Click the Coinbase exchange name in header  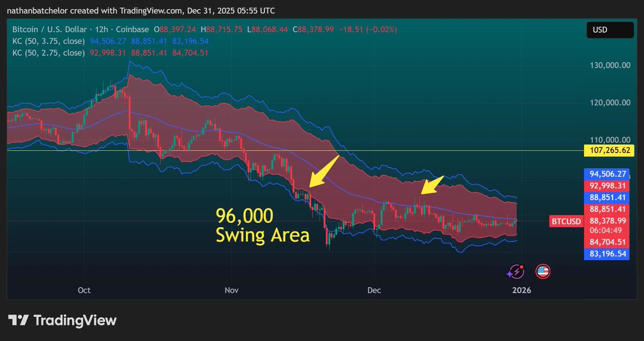tap(131, 30)
